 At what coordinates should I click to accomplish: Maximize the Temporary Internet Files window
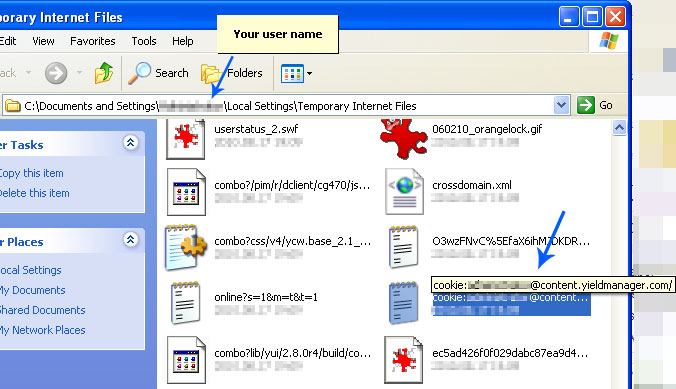pyautogui.click(x=592, y=17)
